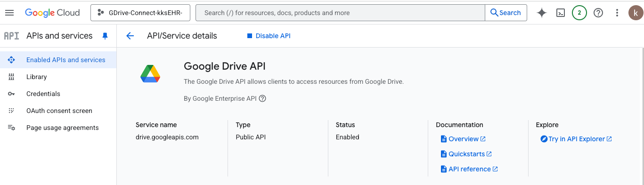Viewport: 644px width, 185px height.
Task: Click the APIs and services heading
Action: point(59,36)
